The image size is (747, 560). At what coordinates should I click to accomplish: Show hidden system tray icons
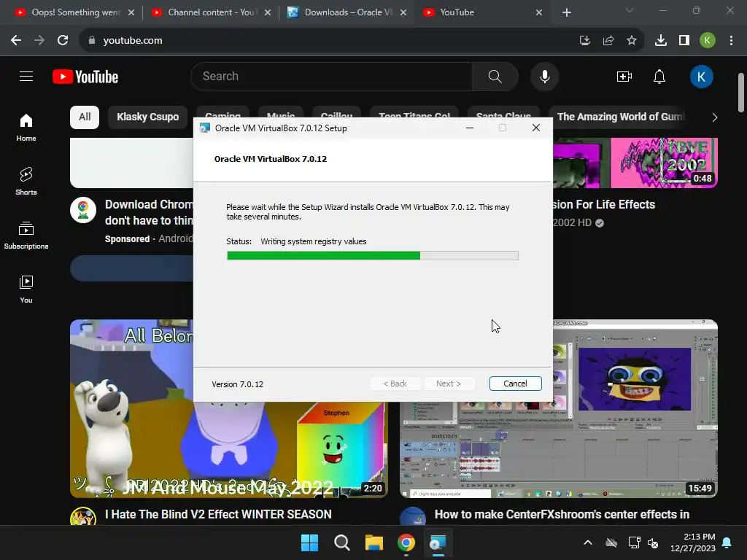[588, 542]
